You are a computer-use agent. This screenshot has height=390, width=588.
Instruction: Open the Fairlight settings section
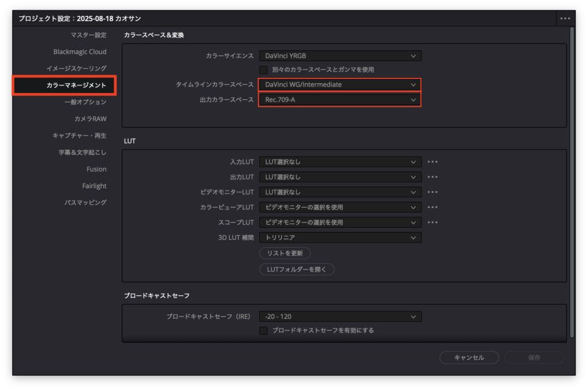[94, 186]
